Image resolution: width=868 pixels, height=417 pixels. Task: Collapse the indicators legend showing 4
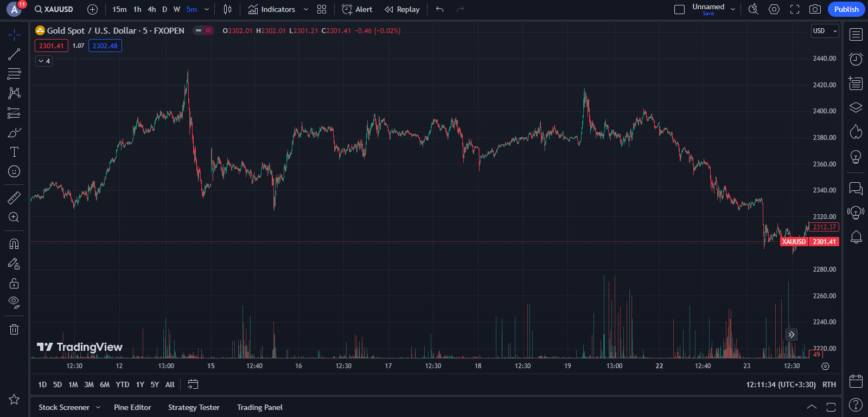pos(44,61)
